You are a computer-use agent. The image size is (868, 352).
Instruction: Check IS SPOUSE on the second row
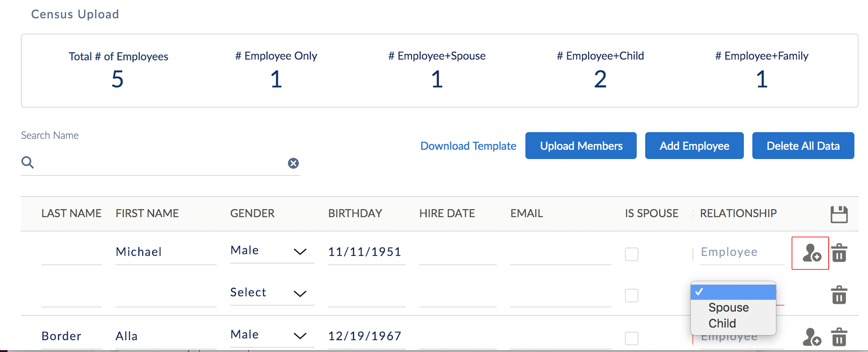coord(631,296)
